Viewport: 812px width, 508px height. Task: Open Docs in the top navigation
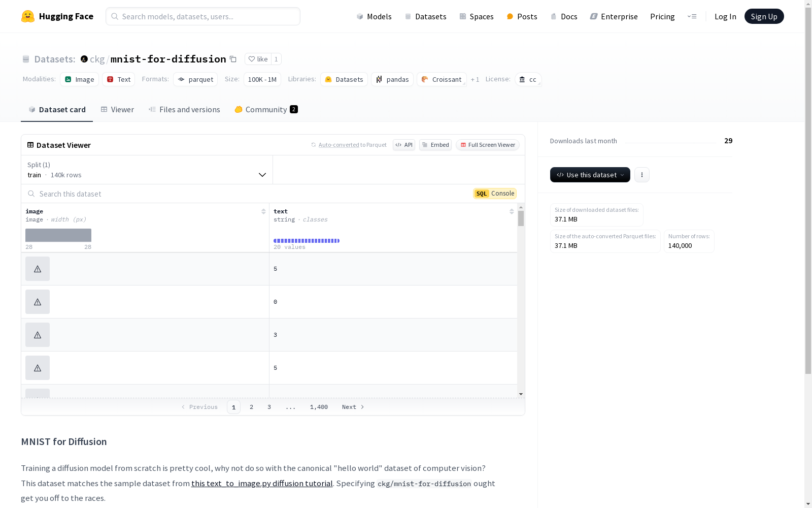(564, 16)
